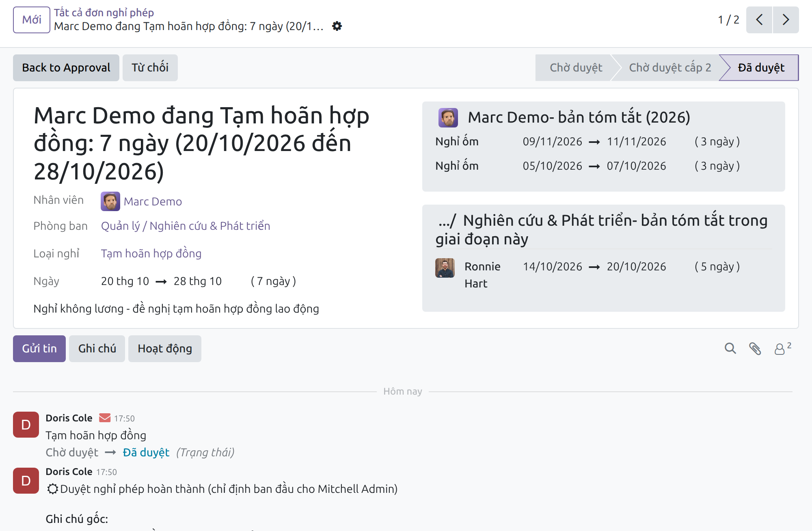Click the start date 20 thg 10
This screenshot has height=531, width=812.
click(x=125, y=281)
